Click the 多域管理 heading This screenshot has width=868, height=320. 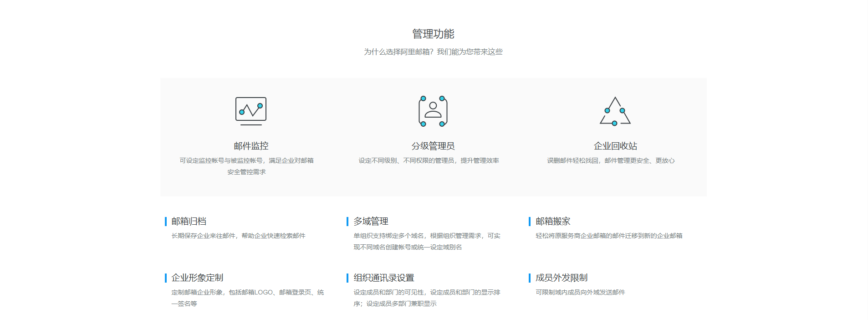click(x=371, y=221)
